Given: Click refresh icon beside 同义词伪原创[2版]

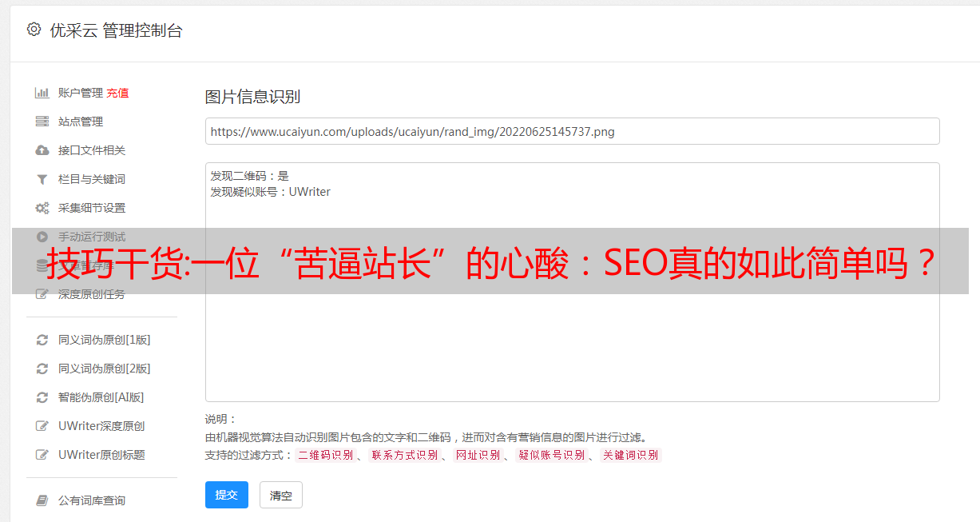Looking at the screenshot, I should click(x=42, y=369).
